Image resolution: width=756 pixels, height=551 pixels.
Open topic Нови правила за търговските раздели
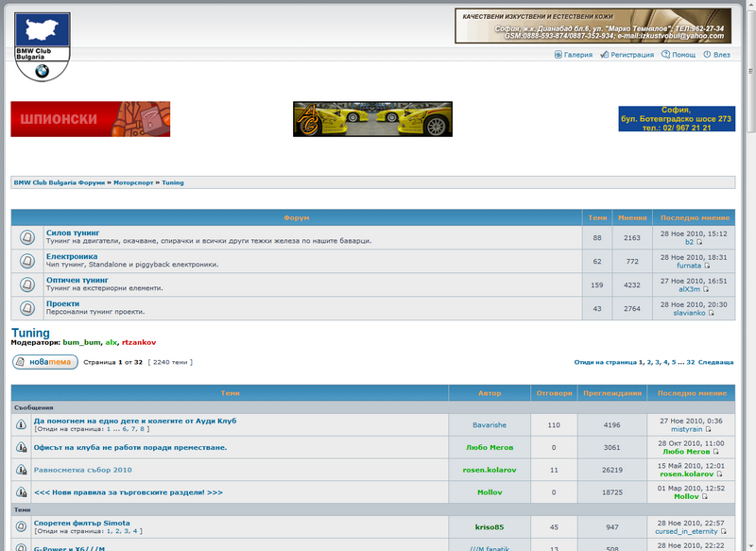[129, 492]
